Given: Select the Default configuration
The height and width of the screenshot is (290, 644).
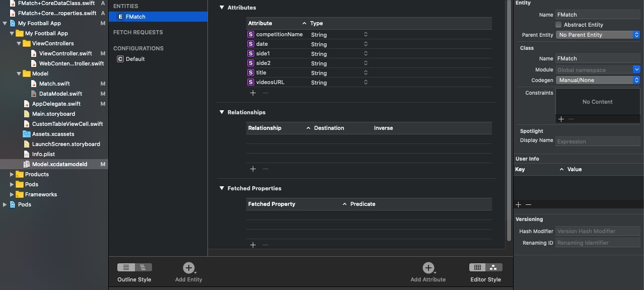Looking at the screenshot, I should 135,59.
